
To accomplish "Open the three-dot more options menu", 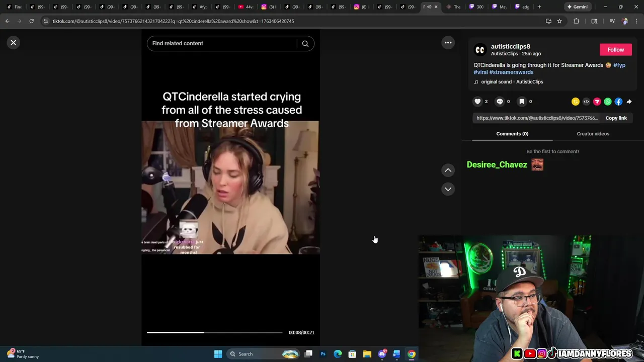I will pos(448,43).
